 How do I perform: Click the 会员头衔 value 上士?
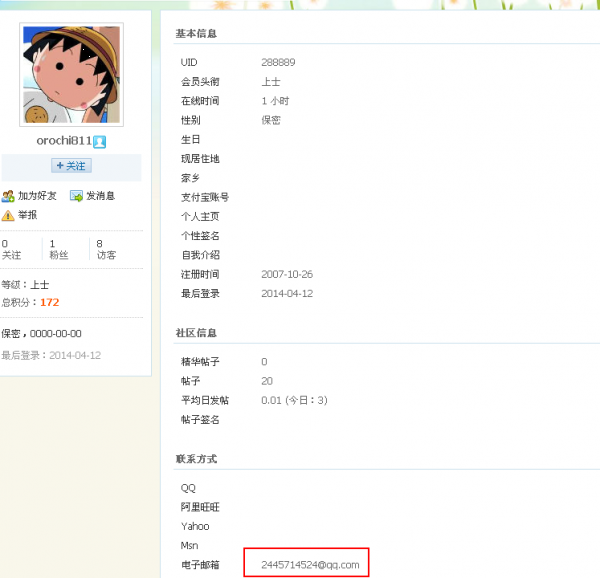[x=271, y=82]
